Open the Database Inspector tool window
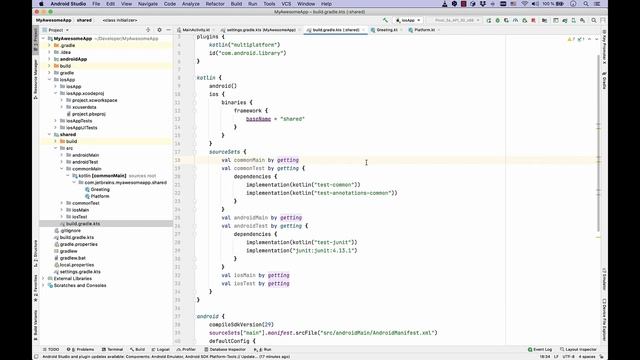The width and height of the screenshot is (640, 360). tap(225, 349)
